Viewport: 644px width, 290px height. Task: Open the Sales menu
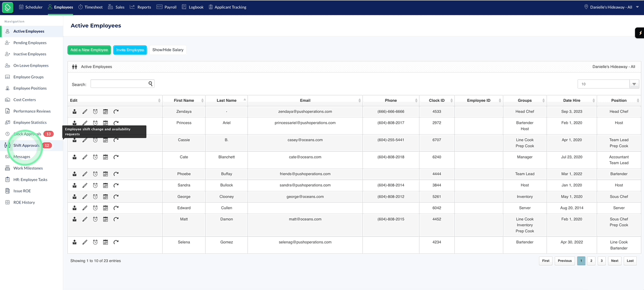click(116, 7)
